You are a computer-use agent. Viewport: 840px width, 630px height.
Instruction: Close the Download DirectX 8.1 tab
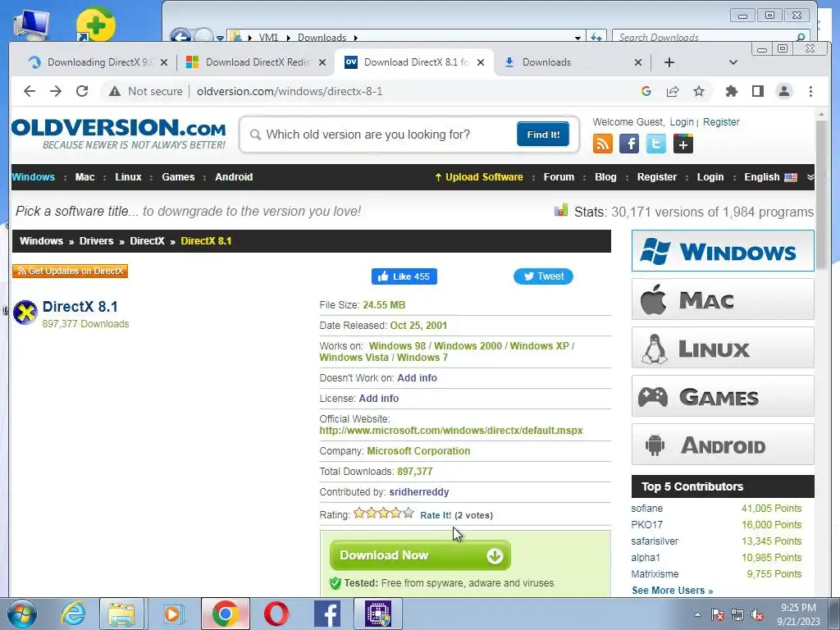pyautogui.click(x=481, y=62)
